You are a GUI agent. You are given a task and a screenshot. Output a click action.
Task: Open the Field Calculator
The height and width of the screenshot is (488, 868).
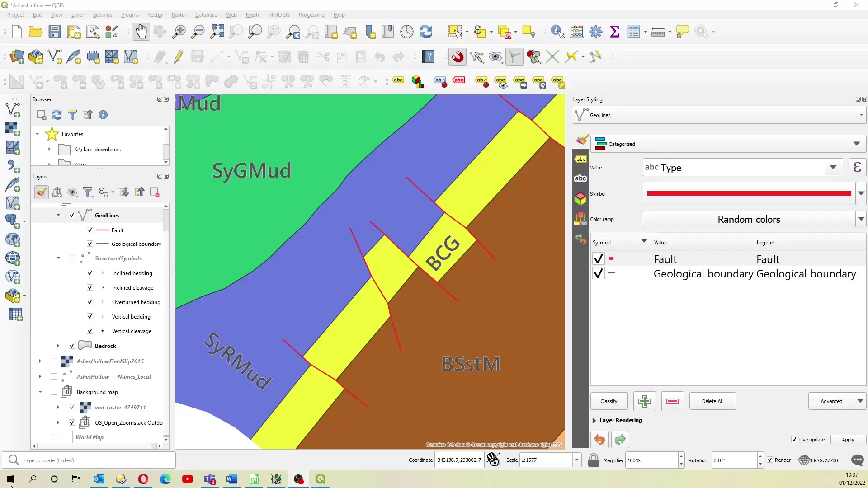tap(576, 32)
